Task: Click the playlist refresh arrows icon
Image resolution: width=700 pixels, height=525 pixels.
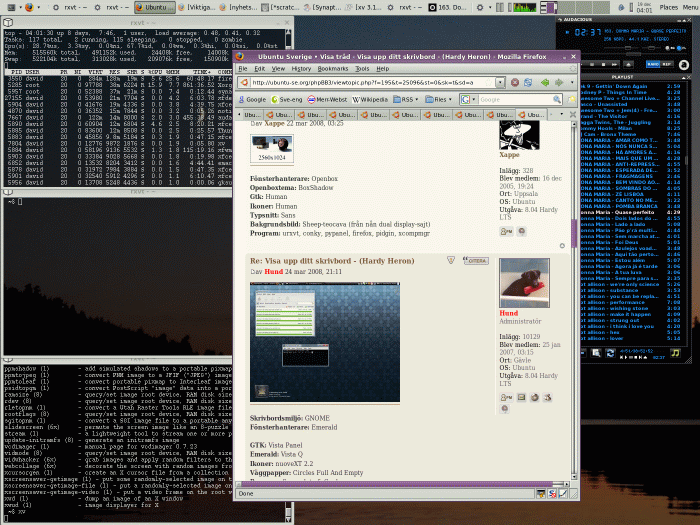Action: tap(610, 353)
